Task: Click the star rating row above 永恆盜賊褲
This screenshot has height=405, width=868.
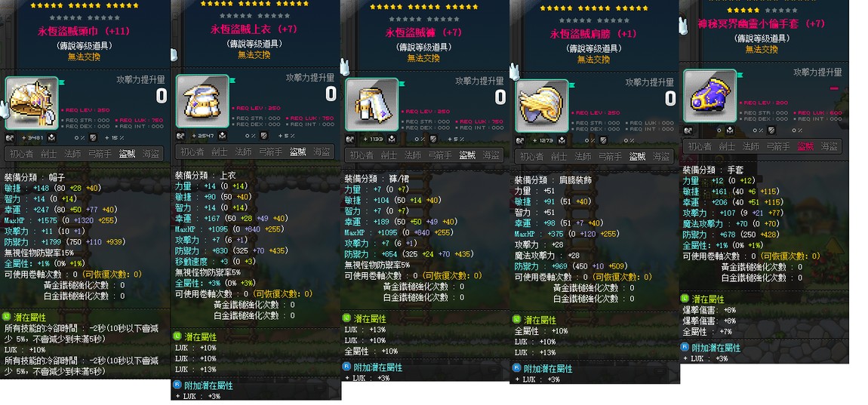Action: [423, 8]
